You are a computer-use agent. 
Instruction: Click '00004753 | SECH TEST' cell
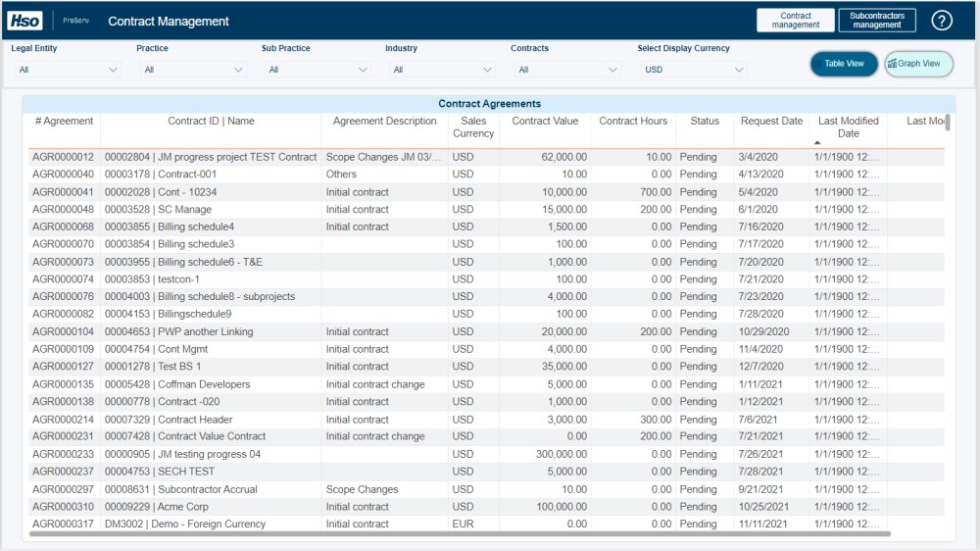coord(160,472)
